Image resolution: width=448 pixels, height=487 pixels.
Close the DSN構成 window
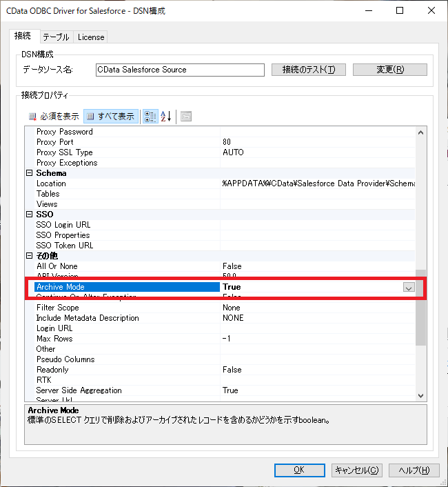pyautogui.click(x=431, y=10)
